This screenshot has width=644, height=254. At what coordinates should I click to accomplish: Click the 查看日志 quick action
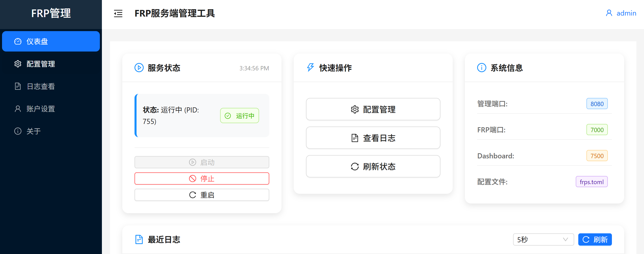click(x=373, y=138)
